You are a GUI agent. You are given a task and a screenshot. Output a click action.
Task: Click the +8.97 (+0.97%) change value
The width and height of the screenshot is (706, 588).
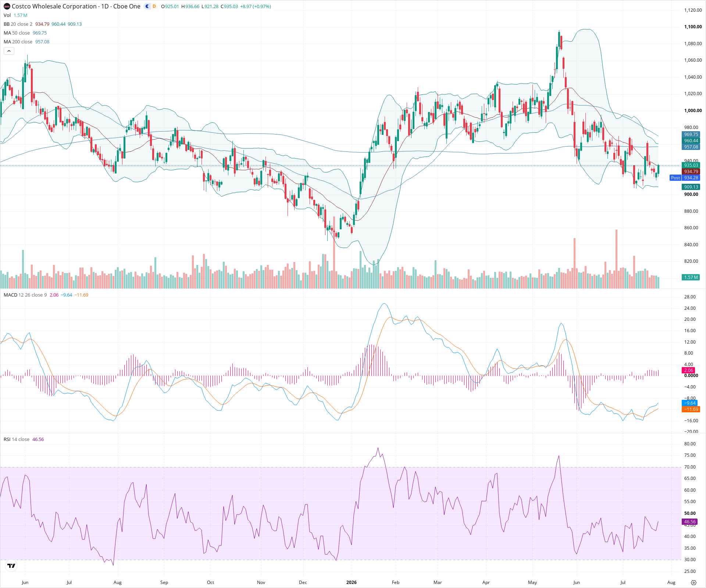pos(256,7)
